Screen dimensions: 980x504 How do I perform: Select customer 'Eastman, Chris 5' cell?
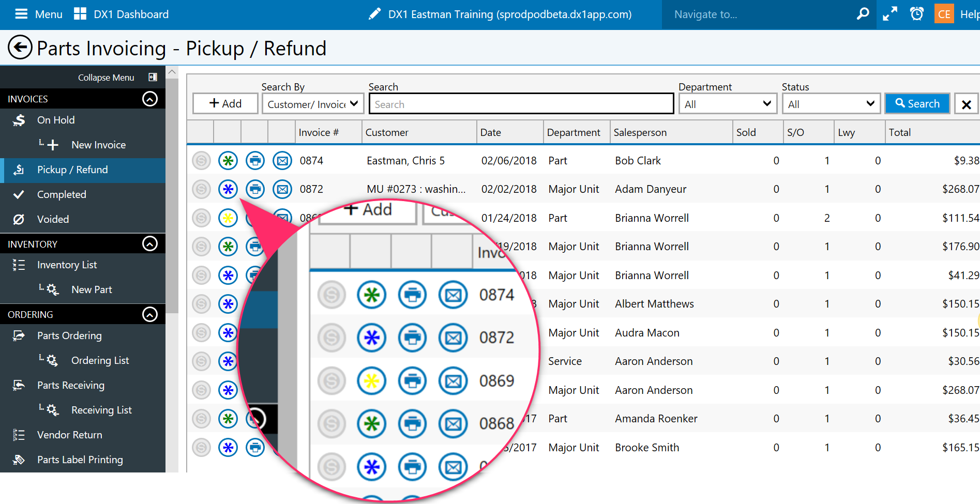[x=405, y=161]
